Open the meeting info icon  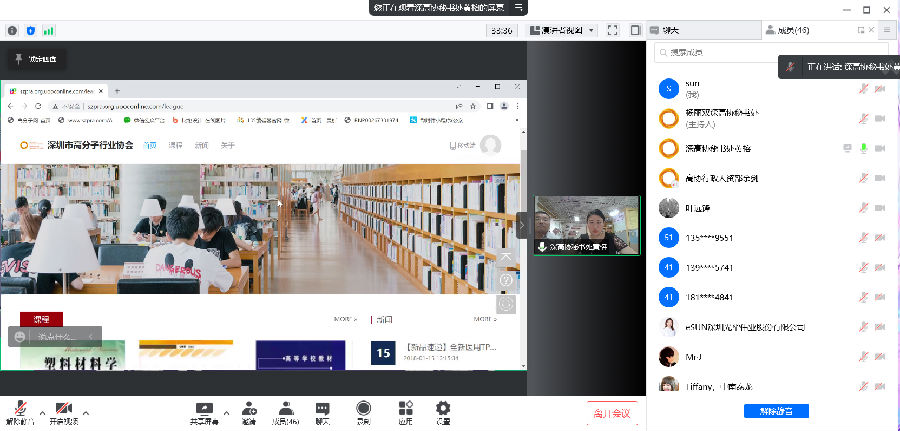click(12, 30)
